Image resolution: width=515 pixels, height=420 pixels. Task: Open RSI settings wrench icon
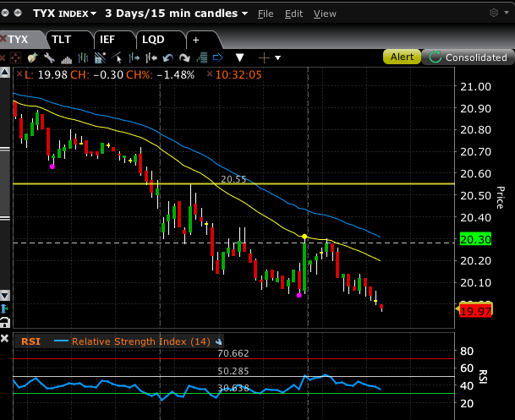pos(218,342)
